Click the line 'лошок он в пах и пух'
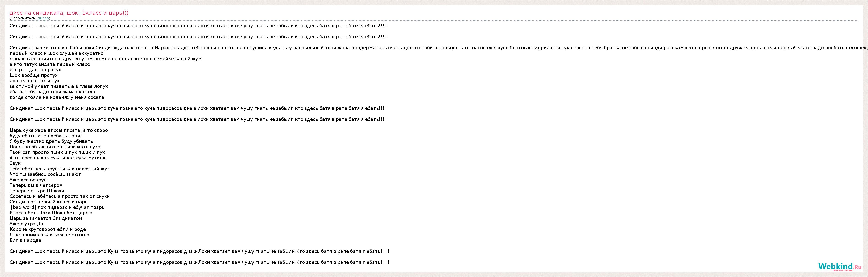868x277 pixels. pos(35,81)
